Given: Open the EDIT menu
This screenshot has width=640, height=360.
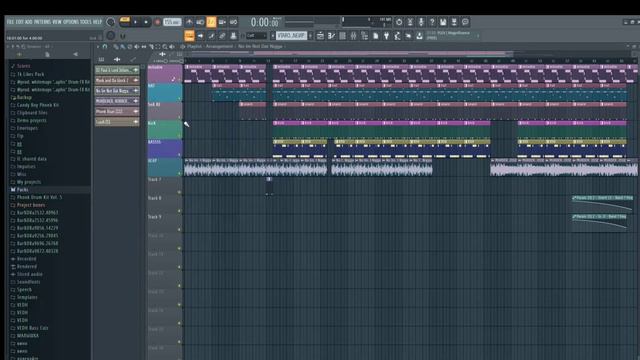Looking at the screenshot, I should (20, 22).
